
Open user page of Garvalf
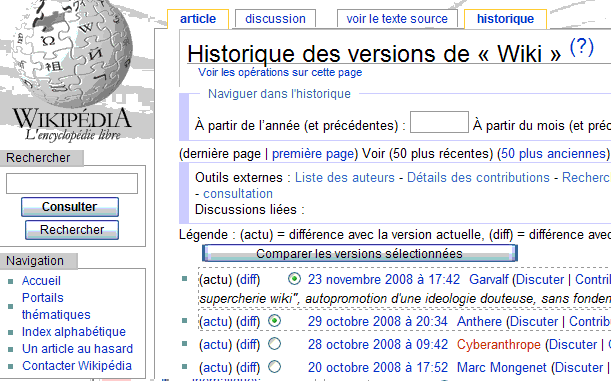pyautogui.click(x=489, y=280)
